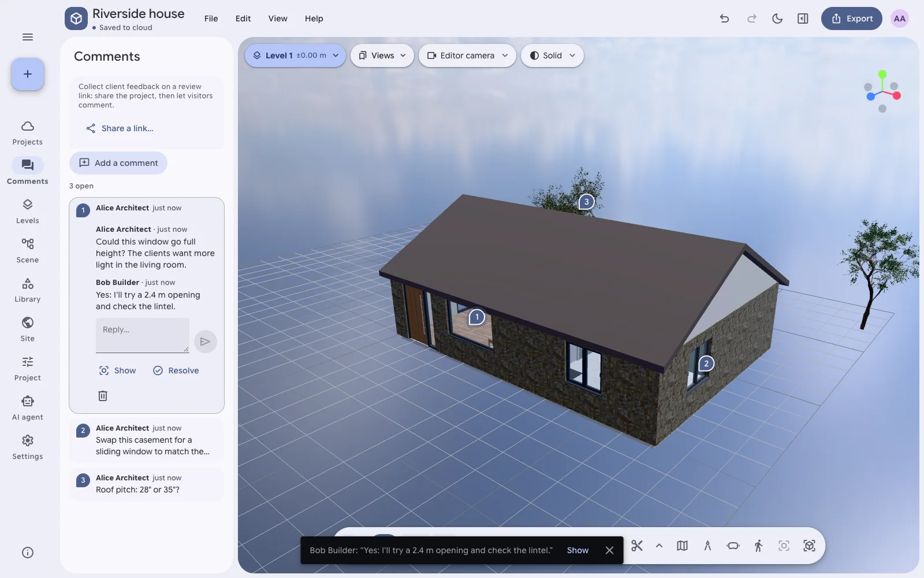
Task: Select the scissors cut tool
Action: (x=637, y=546)
